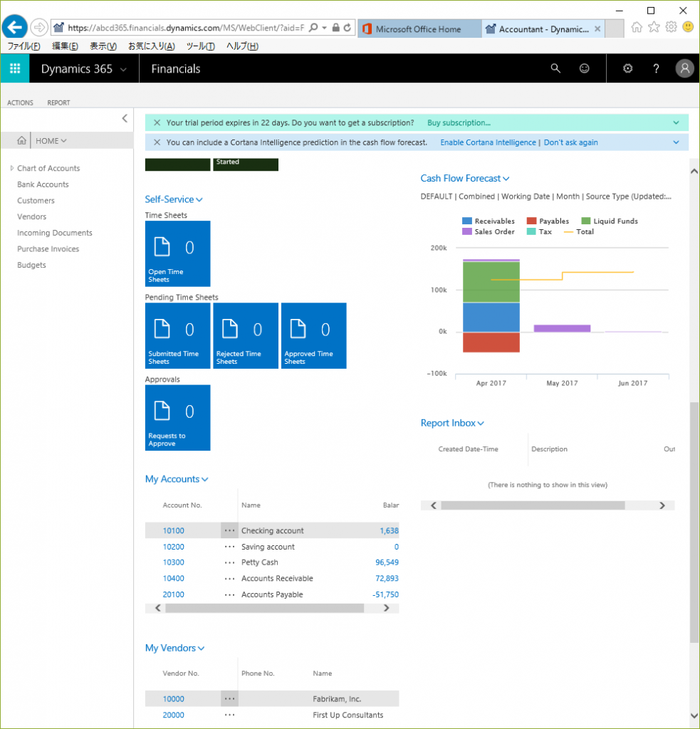
Task: Open the Approved Time Sheets tile
Action: pyautogui.click(x=314, y=336)
